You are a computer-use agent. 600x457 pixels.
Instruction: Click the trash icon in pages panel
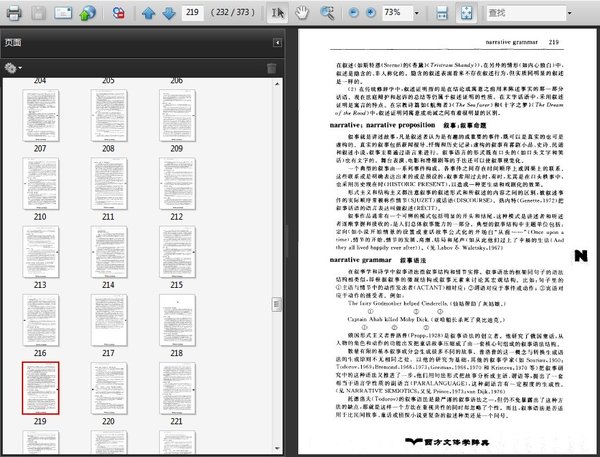tap(271, 67)
